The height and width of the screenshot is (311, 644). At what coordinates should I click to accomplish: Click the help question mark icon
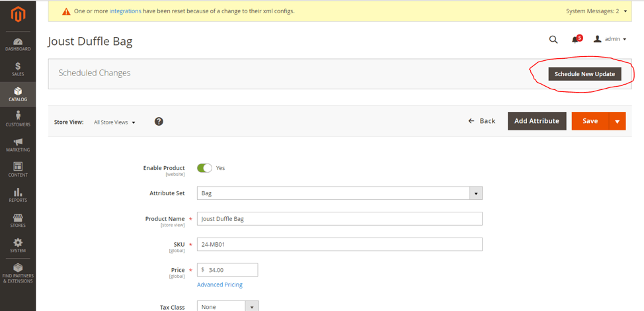159,122
